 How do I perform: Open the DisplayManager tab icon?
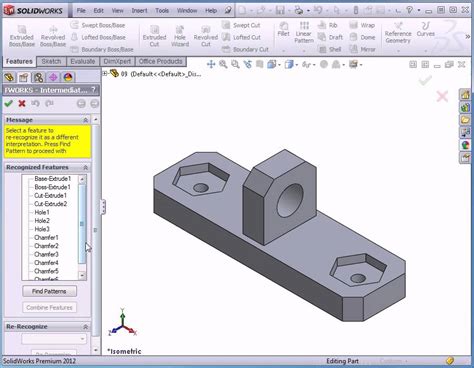coord(68,77)
